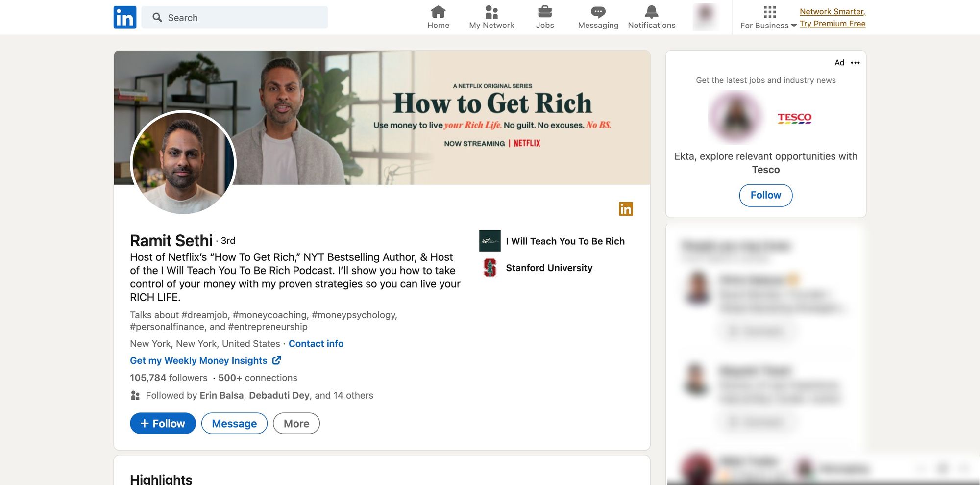Click 500+ connections text
This screenshot has width=980, height=485.
tap(258, 378)
